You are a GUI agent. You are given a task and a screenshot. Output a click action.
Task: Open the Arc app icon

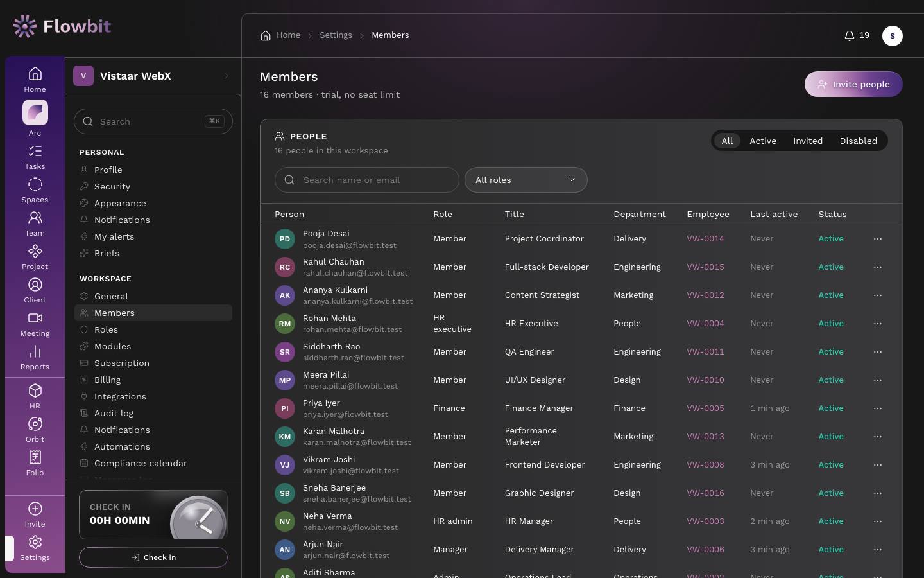point(35,113)
